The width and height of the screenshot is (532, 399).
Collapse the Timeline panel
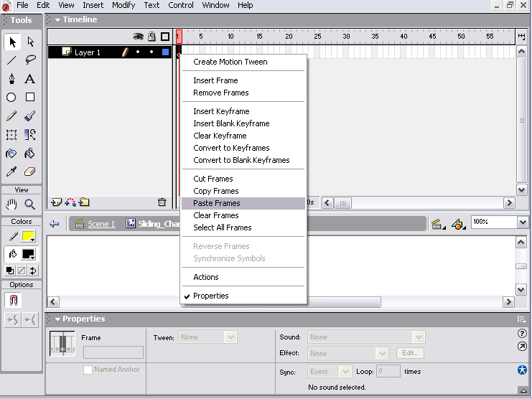click(x=57, y=19)
